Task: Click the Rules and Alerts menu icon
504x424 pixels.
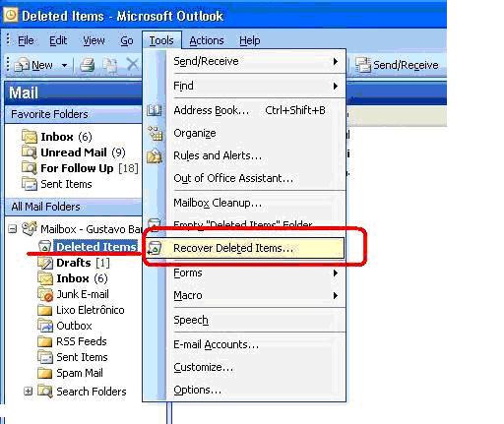Action: pyautogui.click(x=154, y=156)
